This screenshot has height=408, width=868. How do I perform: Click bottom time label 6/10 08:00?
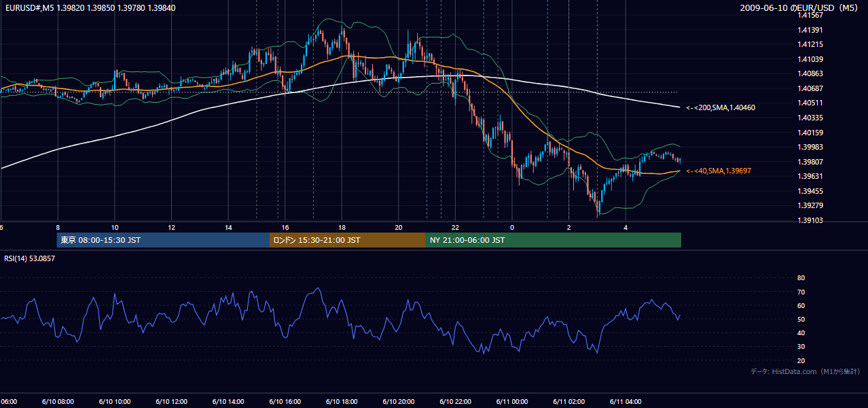[58, 401]
